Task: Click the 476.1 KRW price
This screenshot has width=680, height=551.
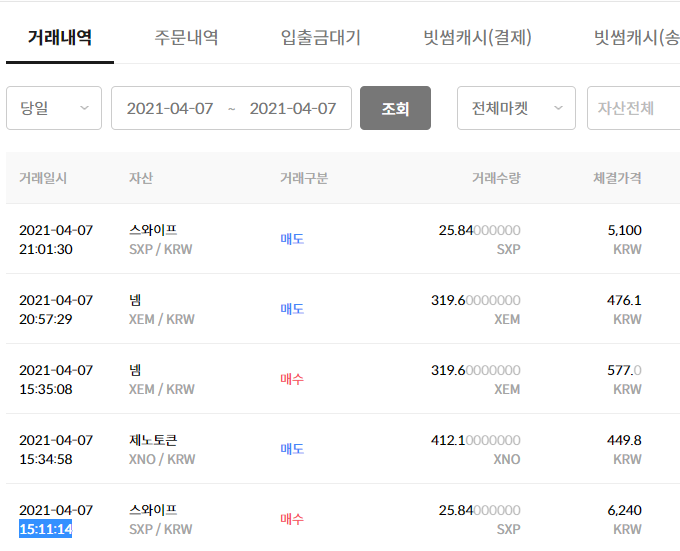Action: (624, 300)
